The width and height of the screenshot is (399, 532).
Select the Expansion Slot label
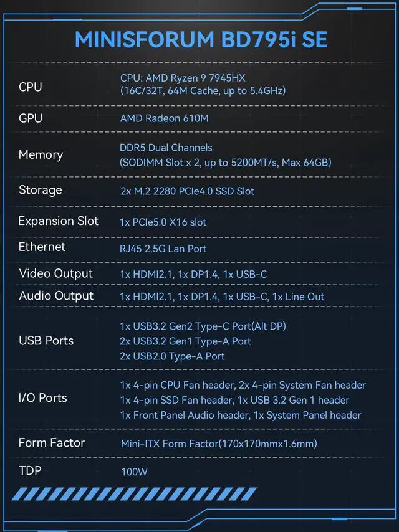click(x=59, y=221)
